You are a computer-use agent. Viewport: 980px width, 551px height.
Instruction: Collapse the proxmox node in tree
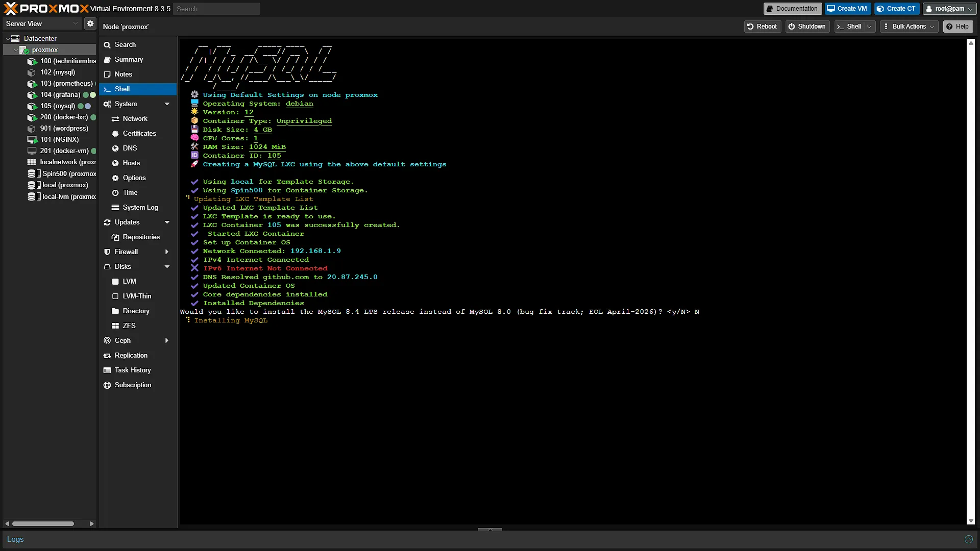(16, 50)
